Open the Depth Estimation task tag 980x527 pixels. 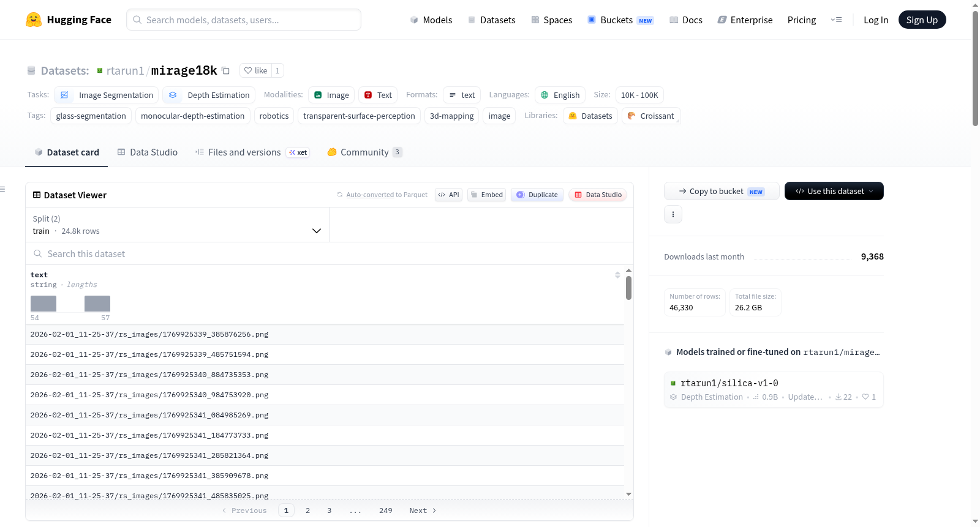click(x=209, y=95)
